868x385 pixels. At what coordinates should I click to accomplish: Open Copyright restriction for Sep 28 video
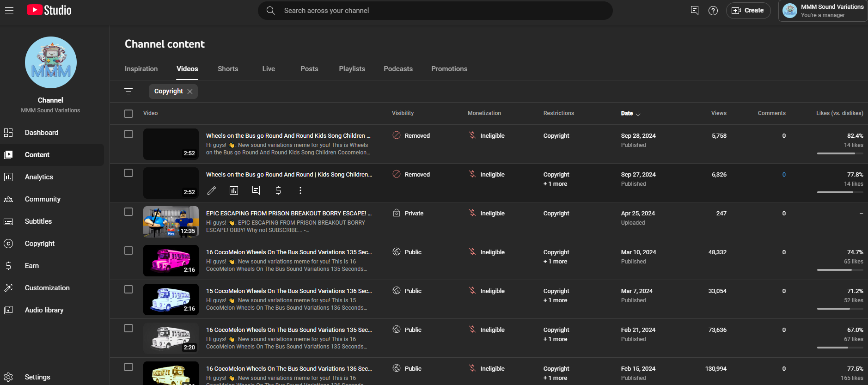pos(556,135)
